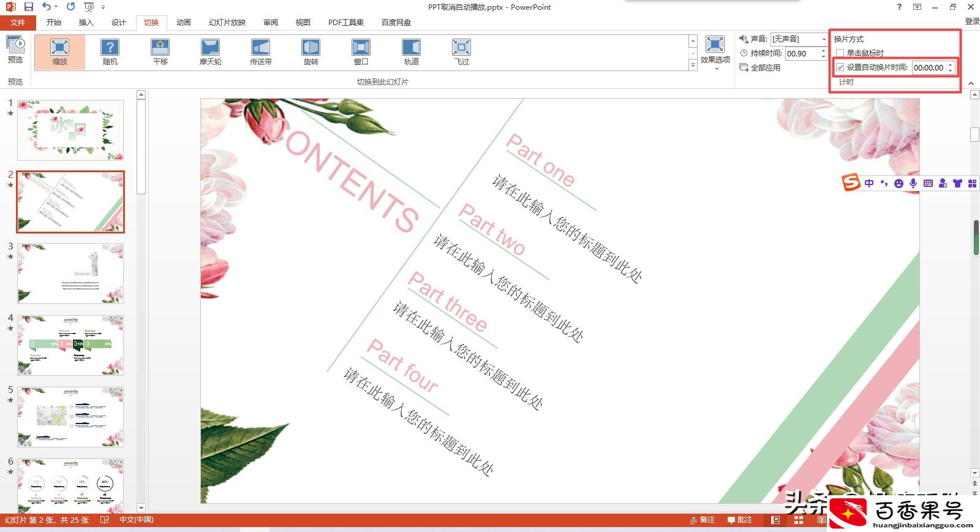Expand the full transition gallery
The width and height of the screenshot is (980, 532).
tap(693, 65)
